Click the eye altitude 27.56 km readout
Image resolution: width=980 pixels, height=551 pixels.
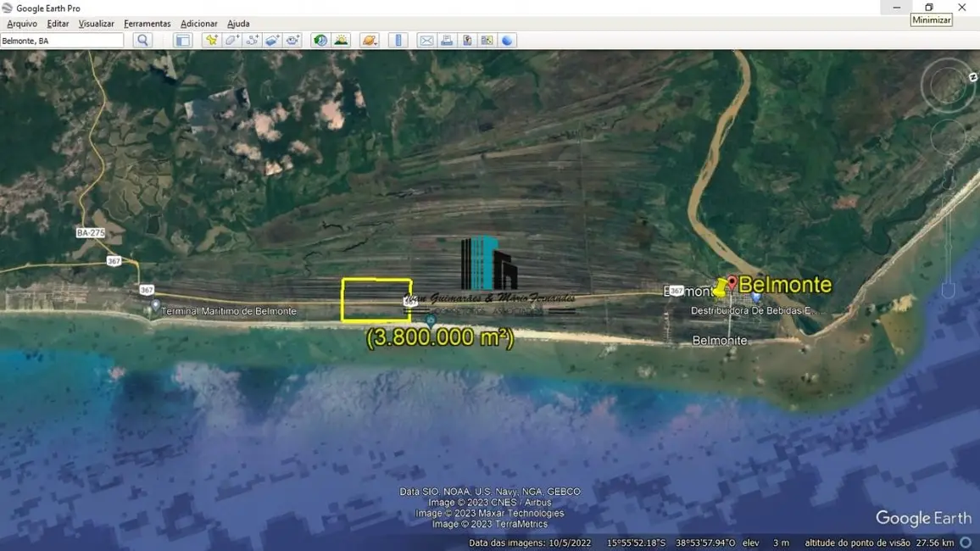pyautogui.click(x=935, y=543)
